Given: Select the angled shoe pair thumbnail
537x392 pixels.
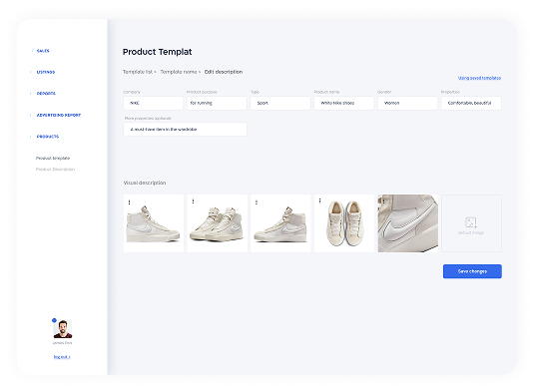Looking at the screenshot, I should click(218, 223).
